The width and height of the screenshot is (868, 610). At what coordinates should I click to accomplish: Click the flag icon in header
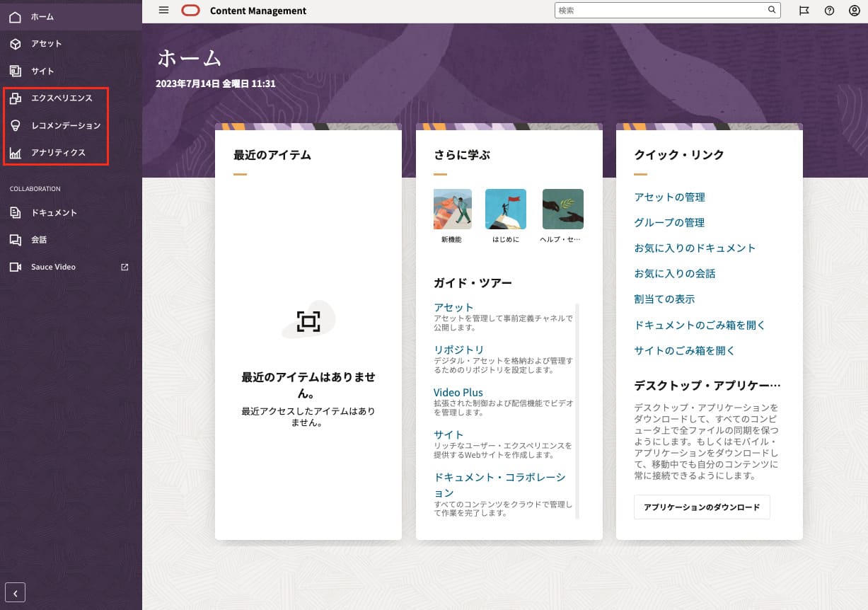[804, 11]
